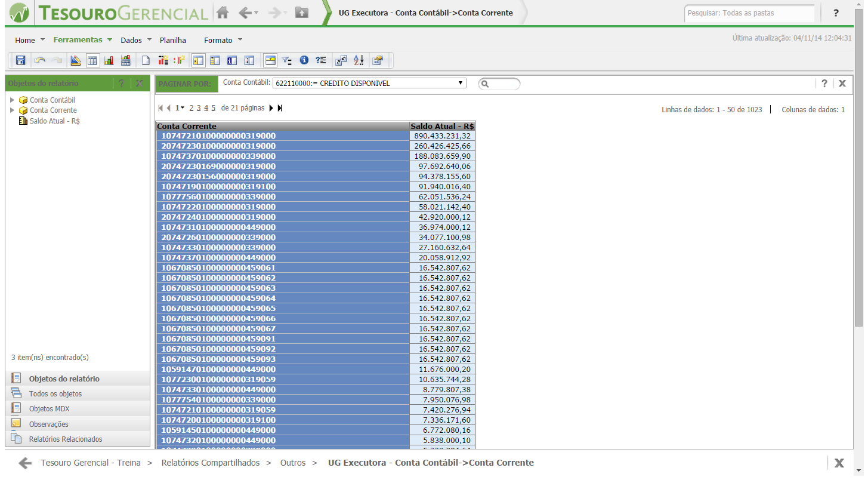Click the forward arrow in header
Viewport: 868px width, 480px height.
275,12
